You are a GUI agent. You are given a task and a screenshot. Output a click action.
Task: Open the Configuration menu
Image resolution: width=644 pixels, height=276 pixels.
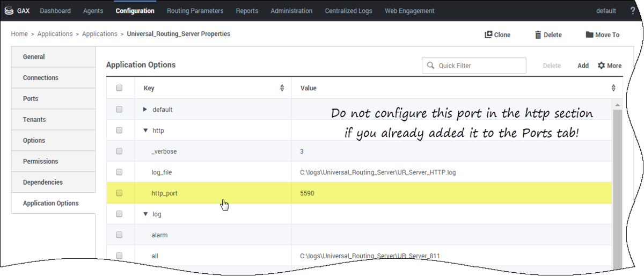(135, 11)
